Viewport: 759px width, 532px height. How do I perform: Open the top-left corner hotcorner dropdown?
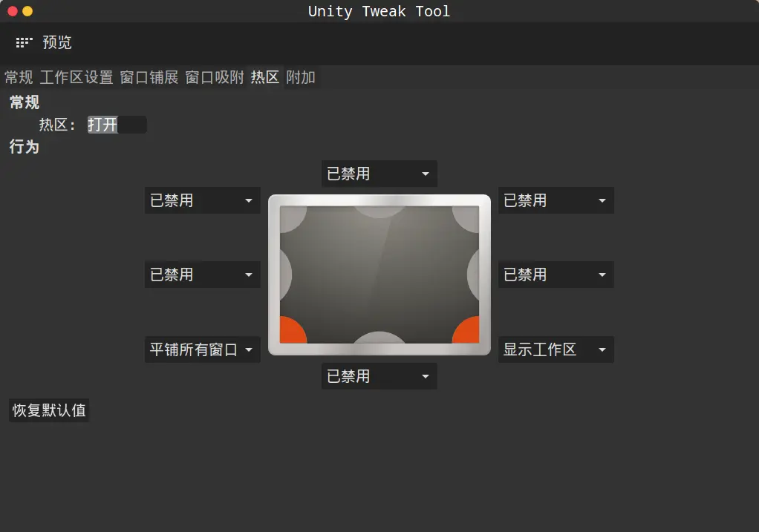[202, 200]
